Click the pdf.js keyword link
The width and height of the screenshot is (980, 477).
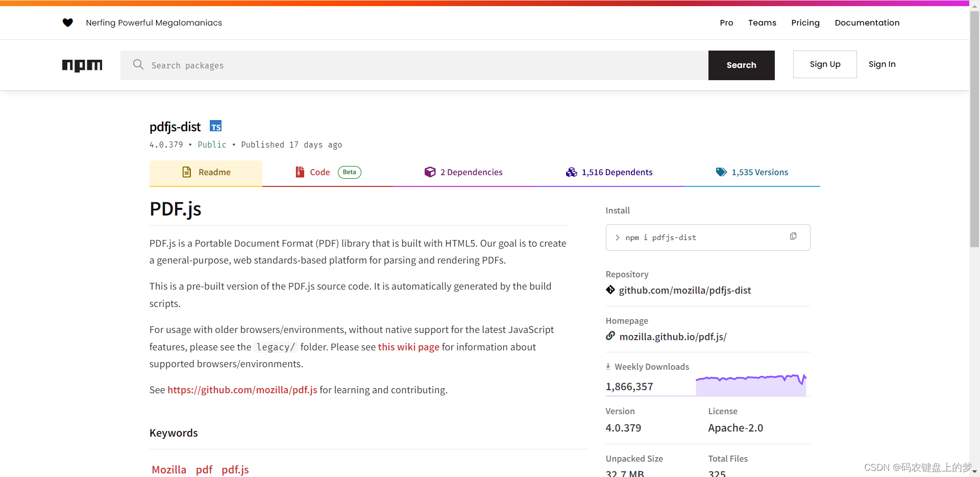235,470
